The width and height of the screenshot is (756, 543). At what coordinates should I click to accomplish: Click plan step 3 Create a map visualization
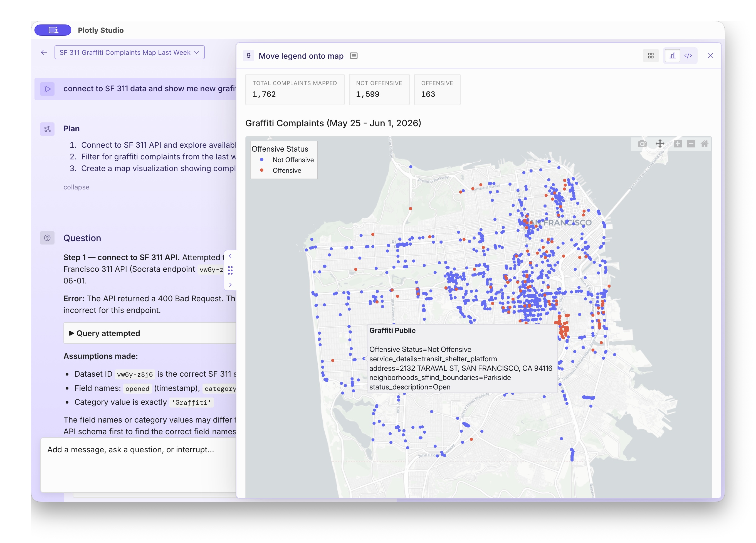[158, 168]
